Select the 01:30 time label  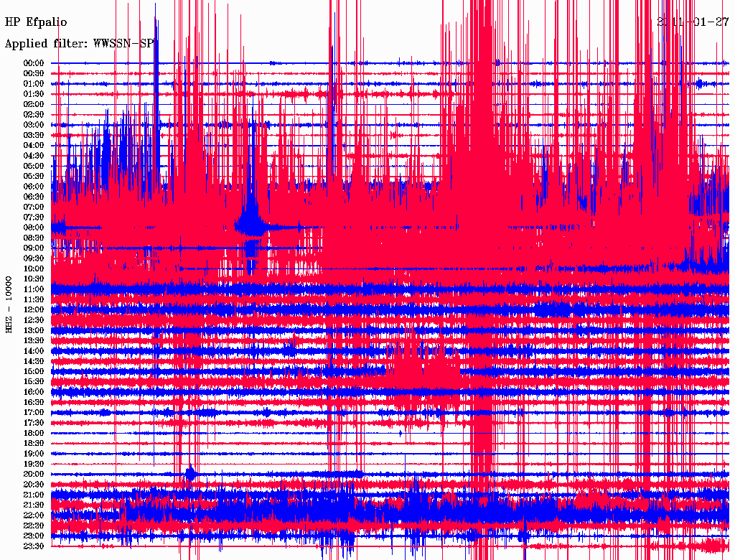(x=34, y=94)
